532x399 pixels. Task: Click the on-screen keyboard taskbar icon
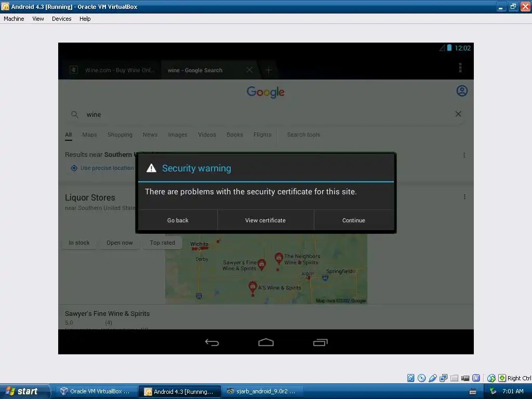(x=473, y=392)
